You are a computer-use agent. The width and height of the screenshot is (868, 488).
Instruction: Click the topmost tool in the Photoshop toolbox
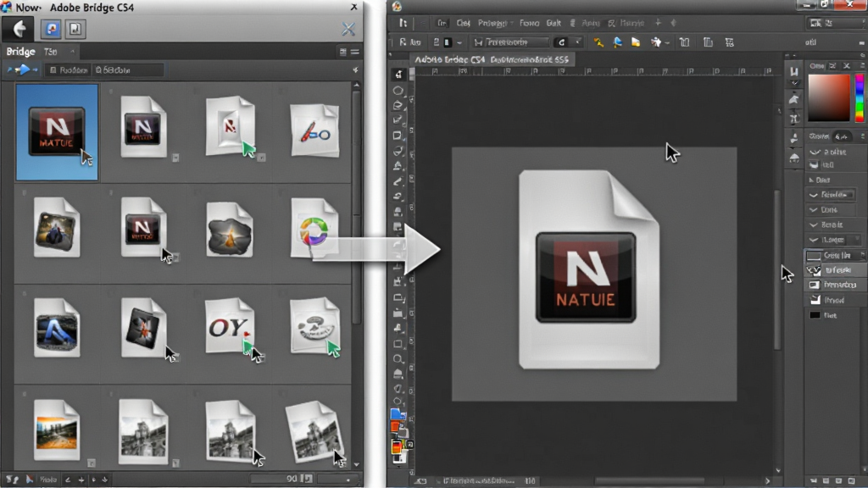[x=398, y=75]
